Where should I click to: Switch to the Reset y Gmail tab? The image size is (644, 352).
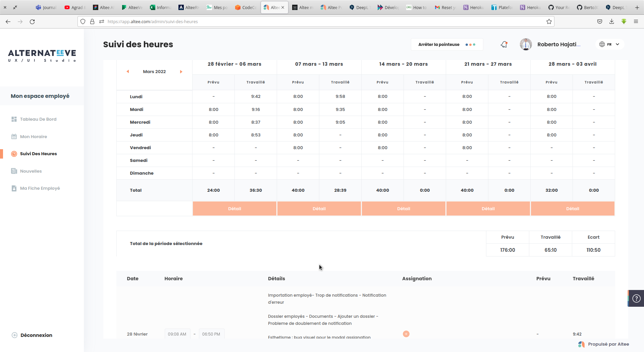[x=445, y=7]
